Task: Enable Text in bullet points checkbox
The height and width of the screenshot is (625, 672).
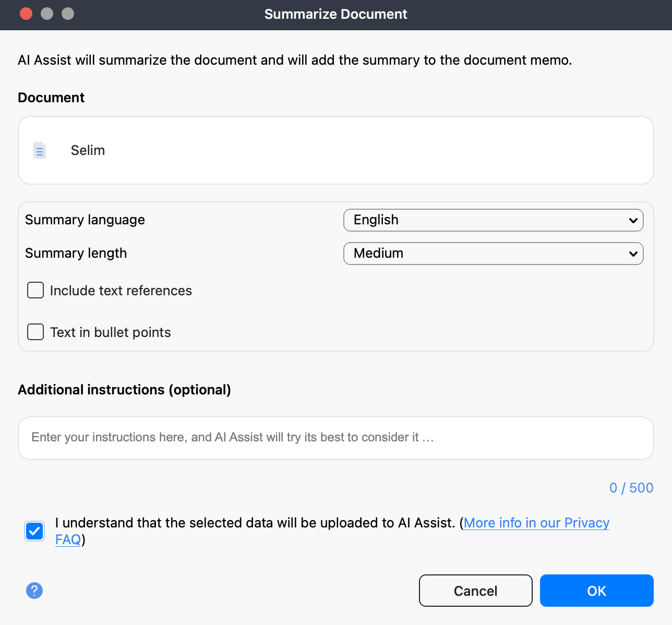Action: (x=35, y=332)
